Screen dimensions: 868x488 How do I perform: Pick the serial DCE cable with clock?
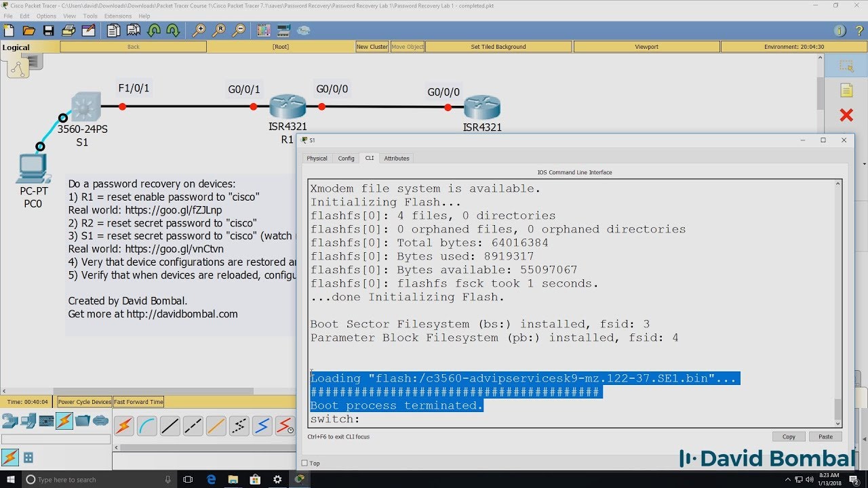[285, 426]
